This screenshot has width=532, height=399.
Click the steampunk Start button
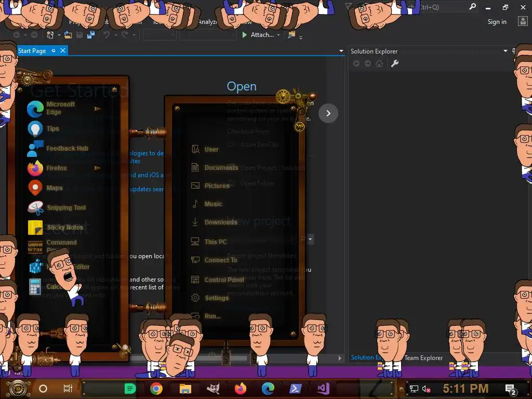point(18,389)
